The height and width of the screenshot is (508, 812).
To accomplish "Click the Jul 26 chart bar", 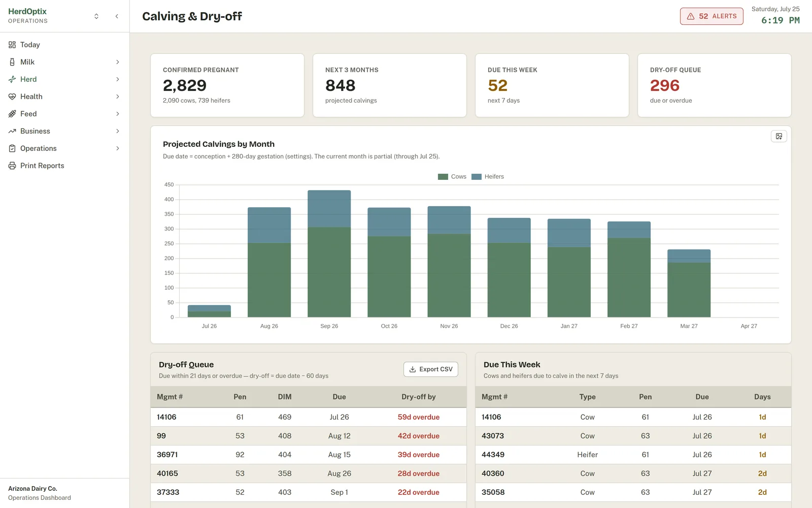I will [x=209, y=311].
